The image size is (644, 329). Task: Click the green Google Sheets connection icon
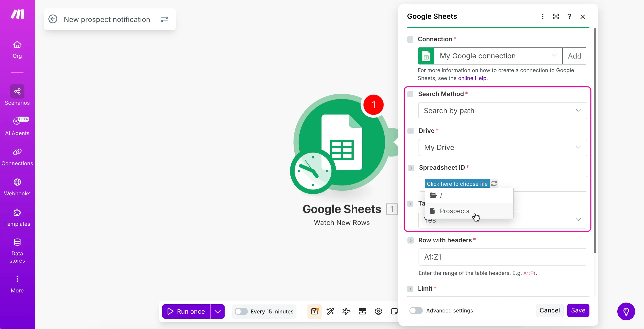tap(426, 56)
